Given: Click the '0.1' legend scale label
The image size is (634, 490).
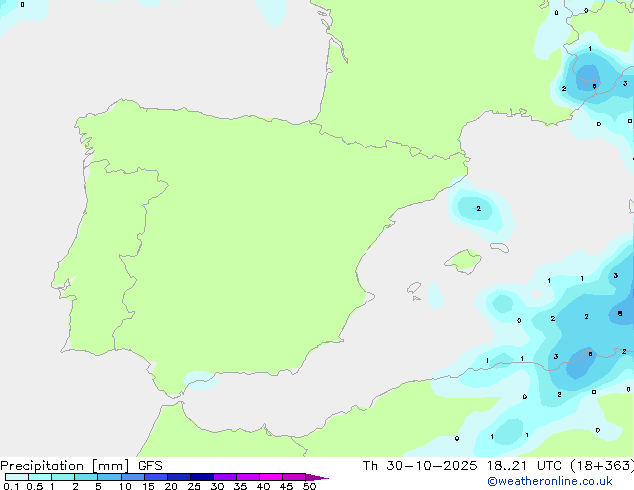Looking at the screenshot, I should tap(11, 486).
